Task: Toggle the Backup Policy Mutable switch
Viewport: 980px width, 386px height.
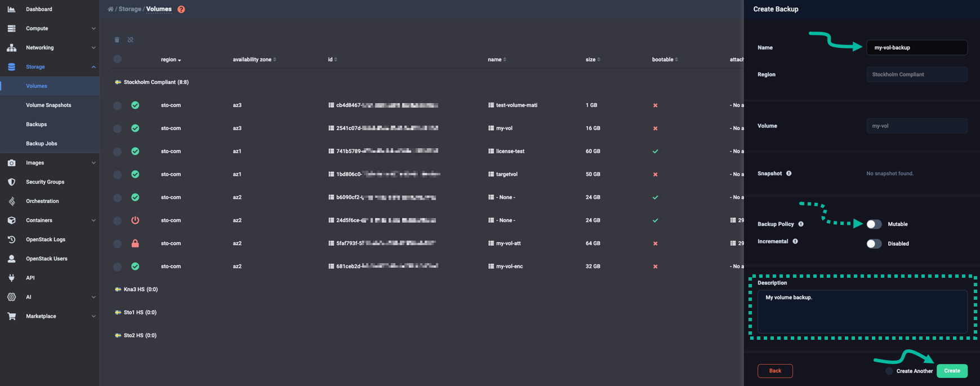Action: [x=874, y=224]
